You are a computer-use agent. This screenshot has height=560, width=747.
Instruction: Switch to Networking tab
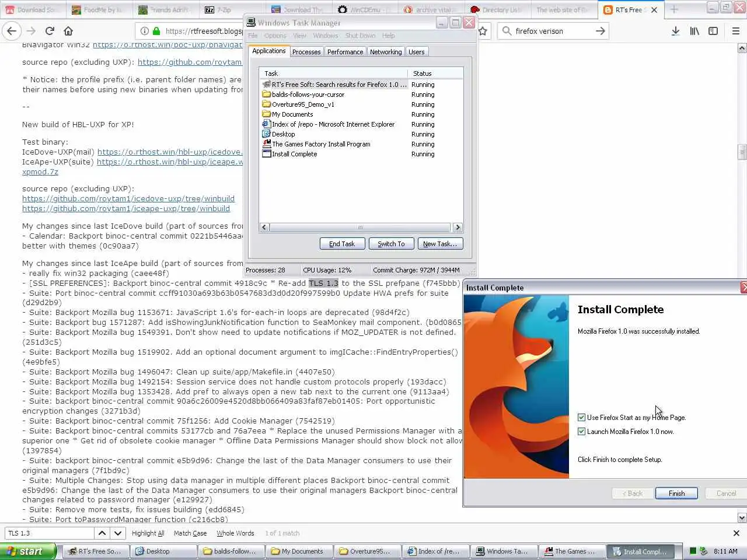coord(386,52)
